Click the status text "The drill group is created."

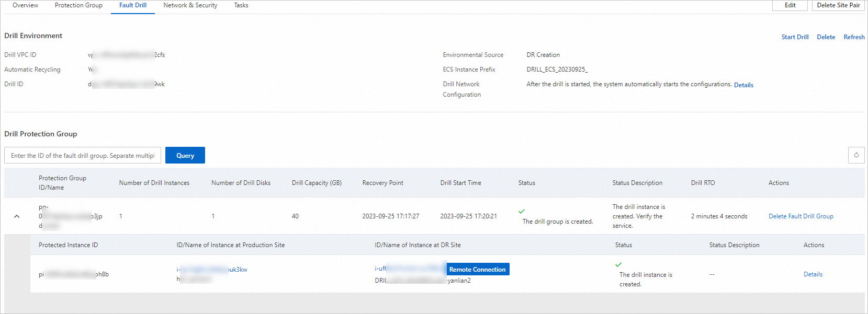click(x=558, y=222)
